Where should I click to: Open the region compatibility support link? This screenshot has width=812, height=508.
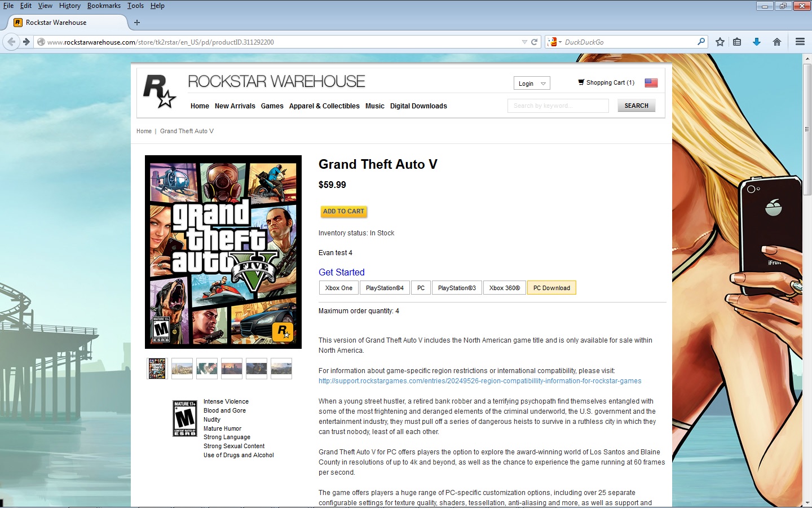[x=480, y=381]
